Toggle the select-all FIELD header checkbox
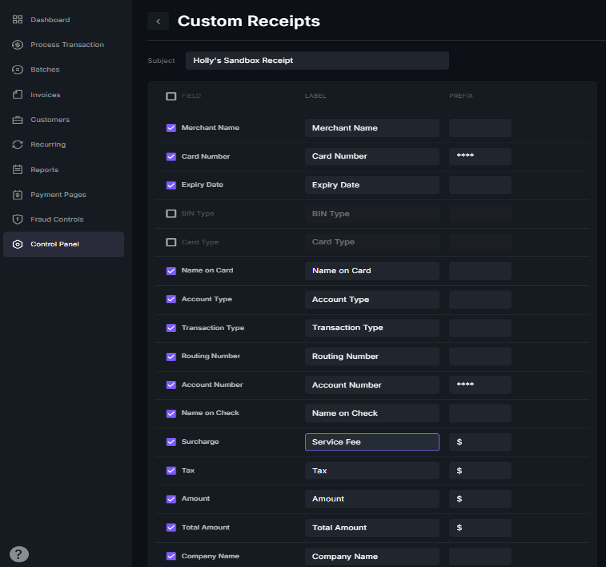Screen dimensions: 606x568 coord(171,96)
